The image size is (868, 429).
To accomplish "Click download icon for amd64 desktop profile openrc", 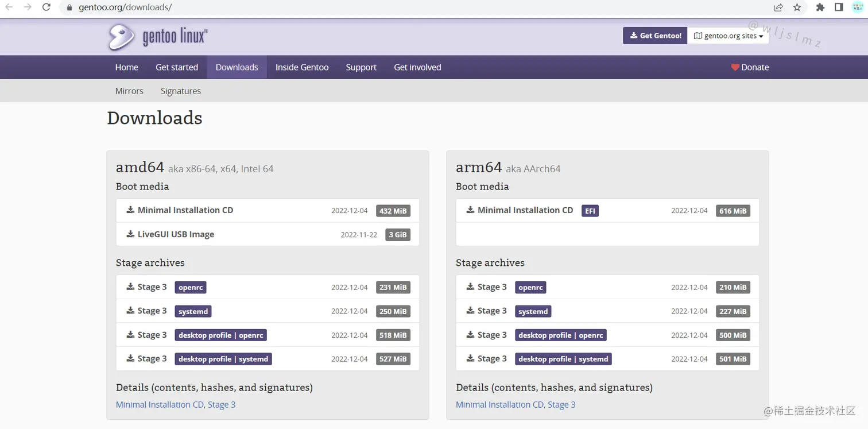I will 130,334.
